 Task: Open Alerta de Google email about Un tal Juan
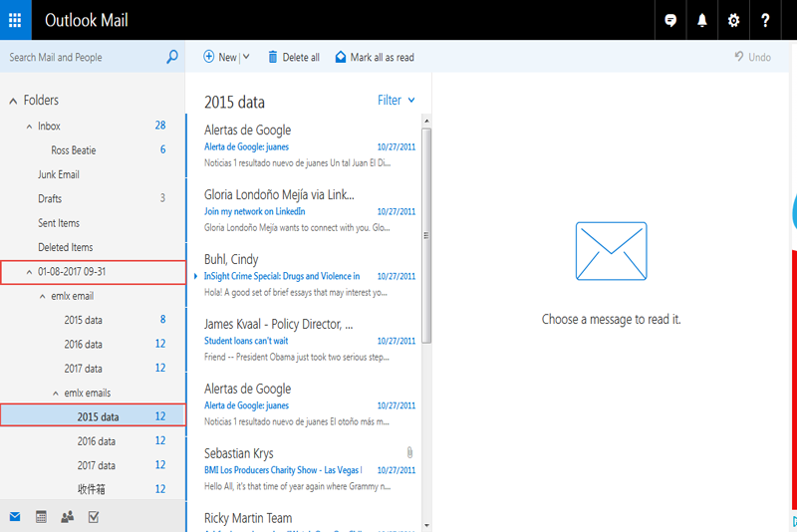click(304, 145)
